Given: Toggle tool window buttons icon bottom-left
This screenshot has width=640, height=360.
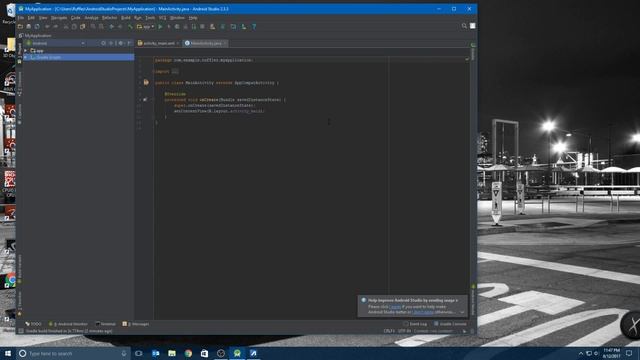Looking at the screenshot, I should coord(21,331).
